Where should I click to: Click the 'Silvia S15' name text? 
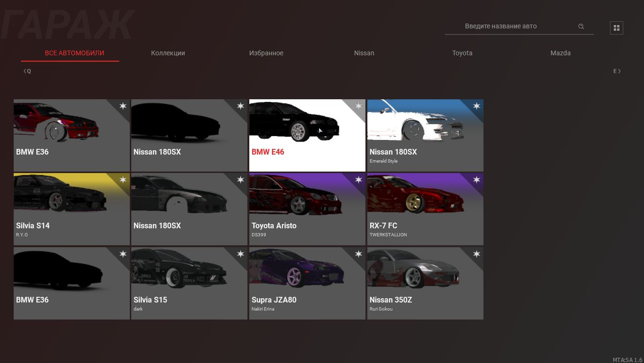[x=150, y=300]
